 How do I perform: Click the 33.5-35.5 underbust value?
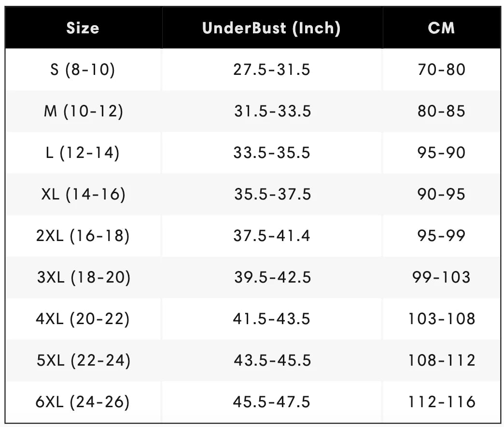pos(272,153)
